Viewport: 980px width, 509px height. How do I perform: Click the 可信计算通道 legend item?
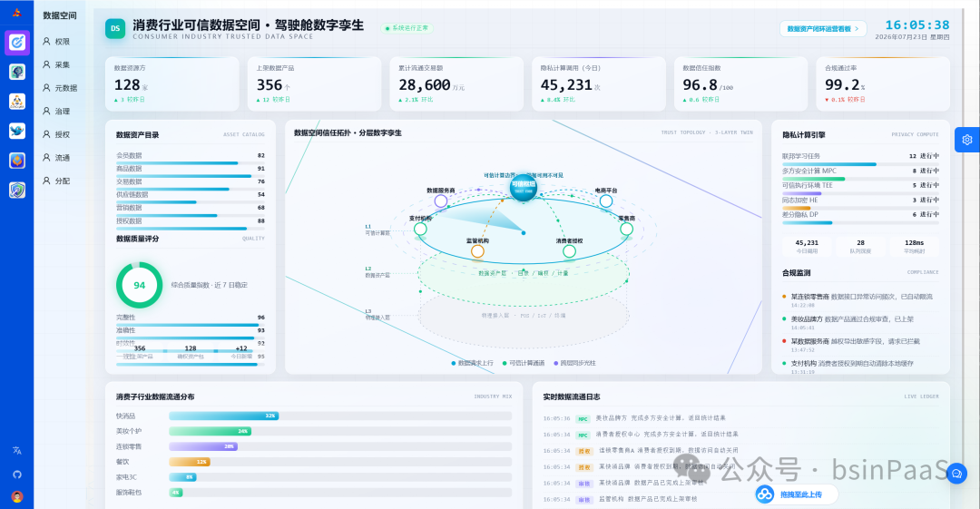(x=524, y=363)
